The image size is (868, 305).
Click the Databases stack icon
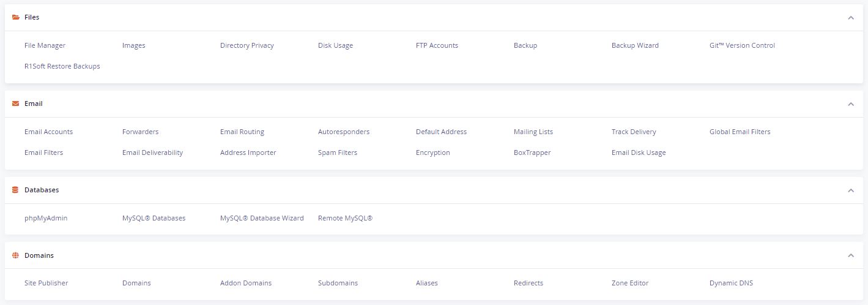pyautogui.click(x=15, y=190)
